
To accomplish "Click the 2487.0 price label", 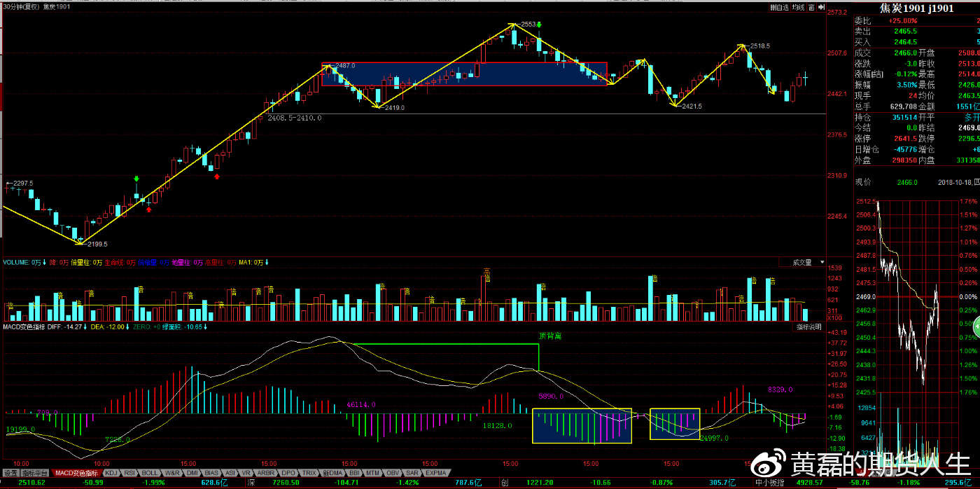I will [345, 65].
